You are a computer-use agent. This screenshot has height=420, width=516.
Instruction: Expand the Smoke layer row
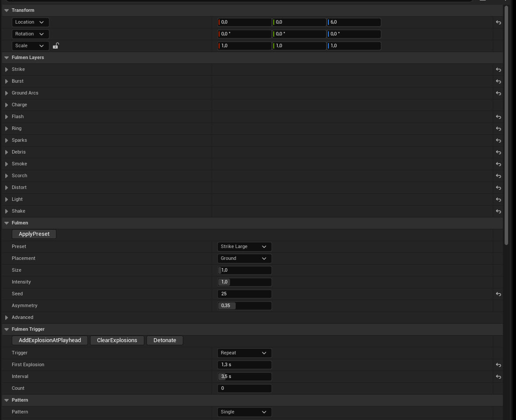[7, 164]
